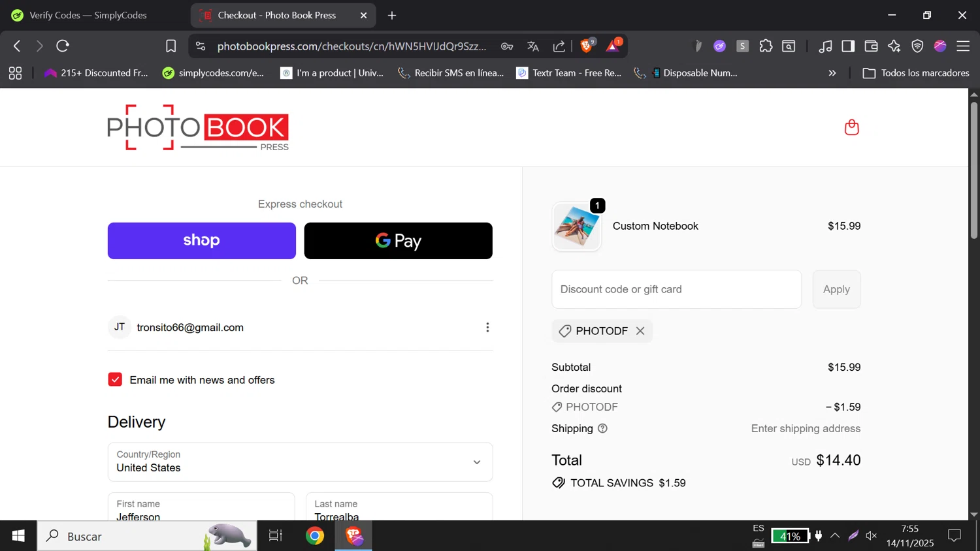
Task: Click the purple circular extension icon
Action: tap(719, 46)
